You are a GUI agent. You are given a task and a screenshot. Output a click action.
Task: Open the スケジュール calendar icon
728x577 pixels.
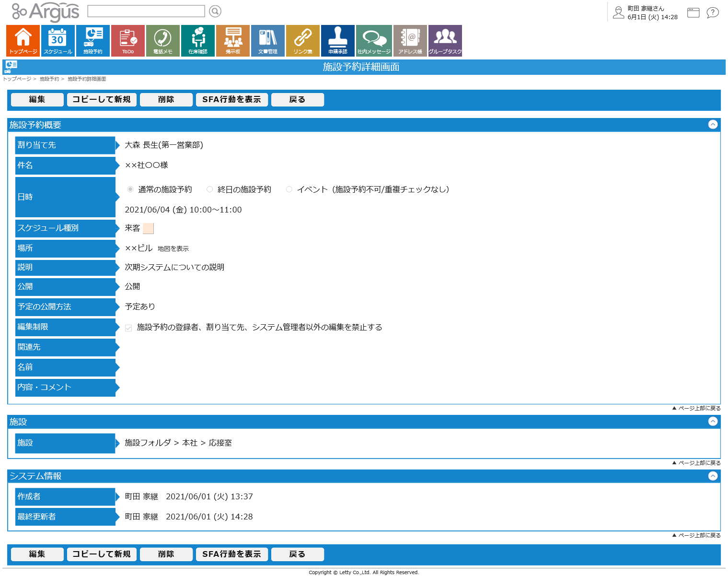(x=58, y=41)
